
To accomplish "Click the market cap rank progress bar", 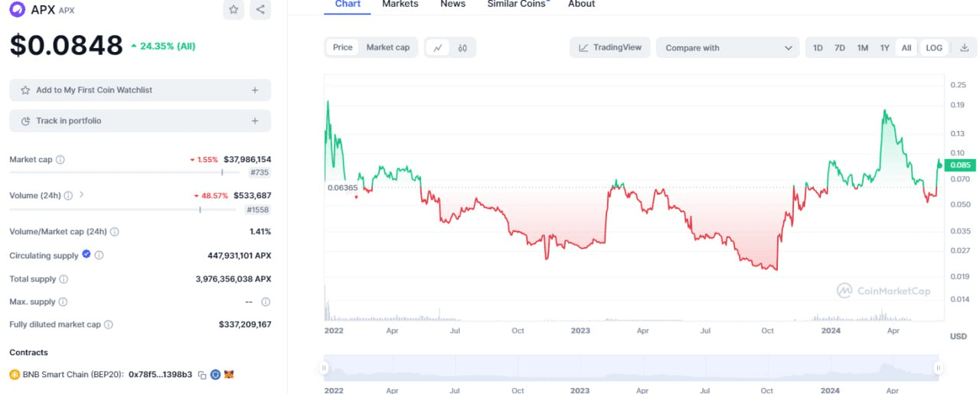I will tap(125, 173).
